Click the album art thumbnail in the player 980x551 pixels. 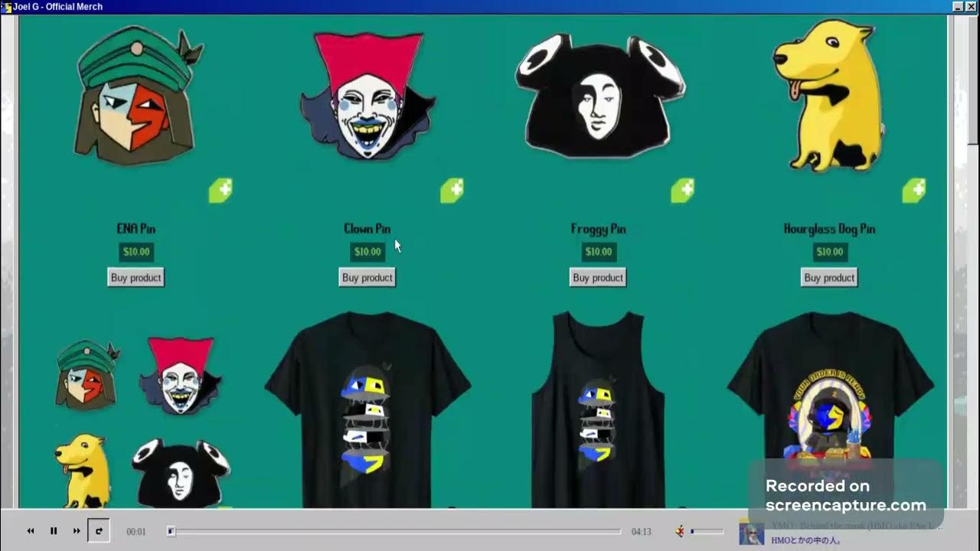pyautogui.click(x=751, y=532)
